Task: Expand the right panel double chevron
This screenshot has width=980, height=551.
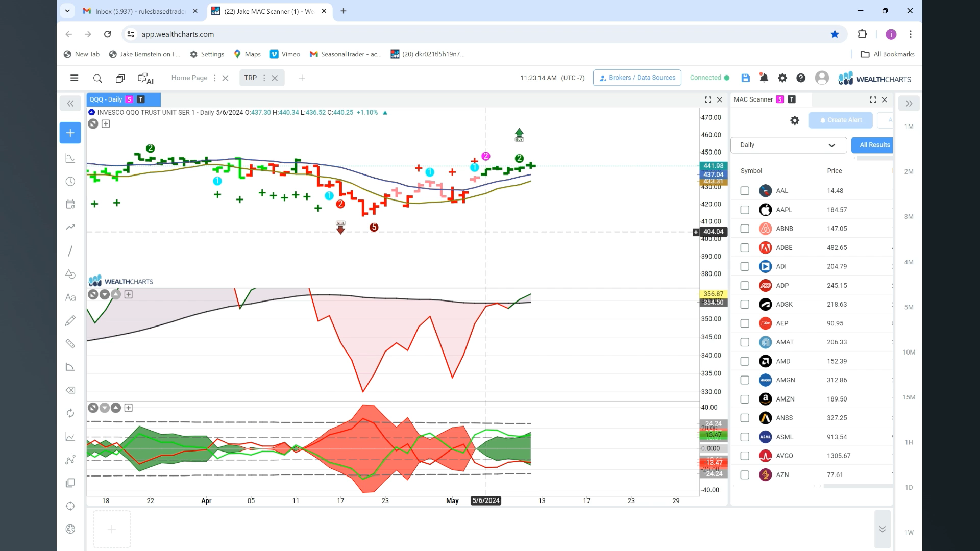Action: (x=909, y=104)
